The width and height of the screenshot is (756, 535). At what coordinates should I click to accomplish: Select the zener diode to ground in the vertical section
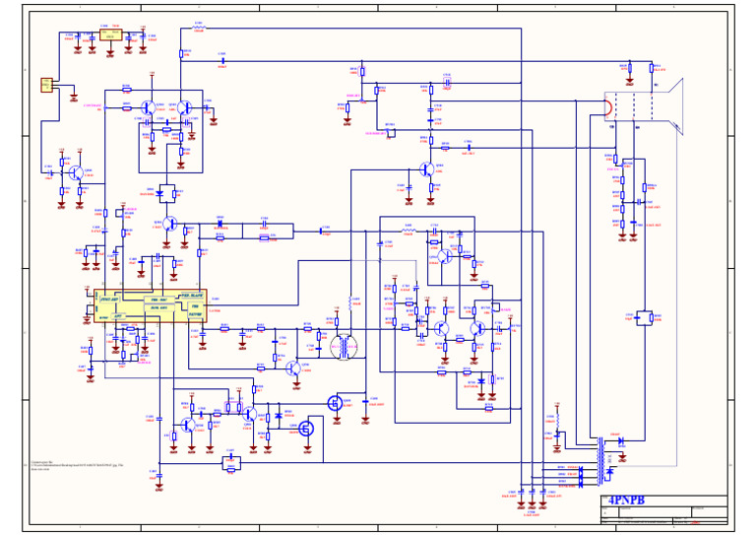click(481, 381)
